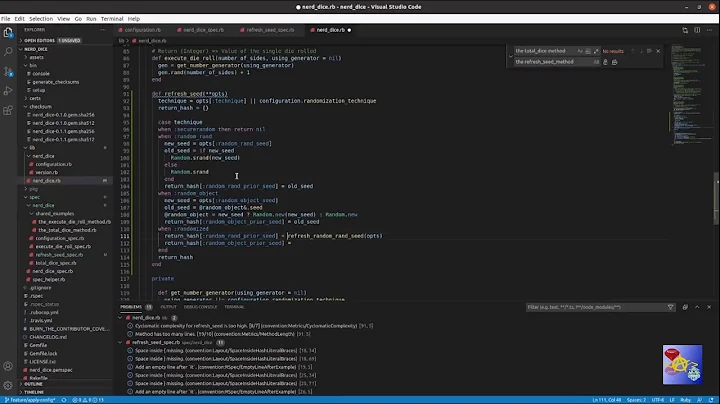Open the Search view in activity bar
This screenshot has width=720, height=404.
(8, 51)
